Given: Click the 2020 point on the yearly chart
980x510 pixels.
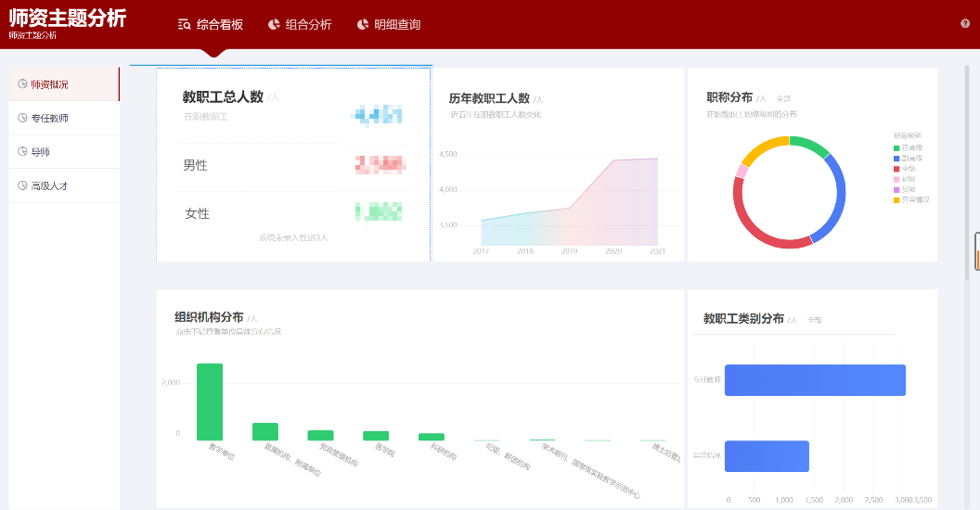Looking at the screenshot, I should [613, 160].
